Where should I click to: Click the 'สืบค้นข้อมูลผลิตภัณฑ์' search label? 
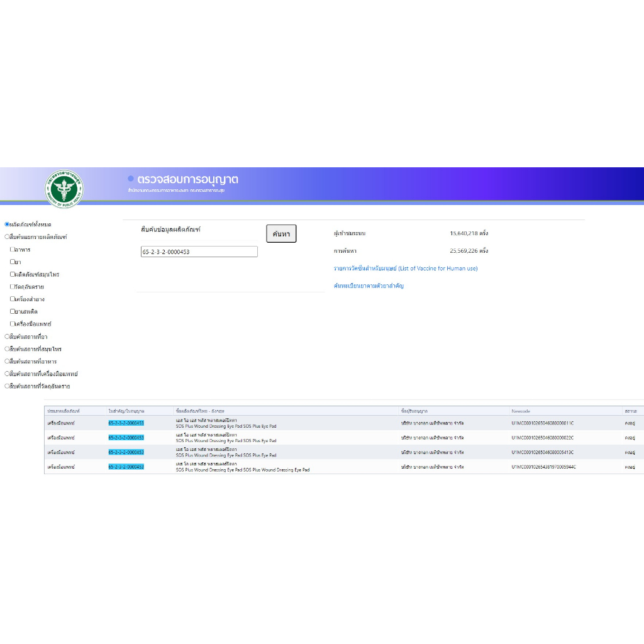171,229
